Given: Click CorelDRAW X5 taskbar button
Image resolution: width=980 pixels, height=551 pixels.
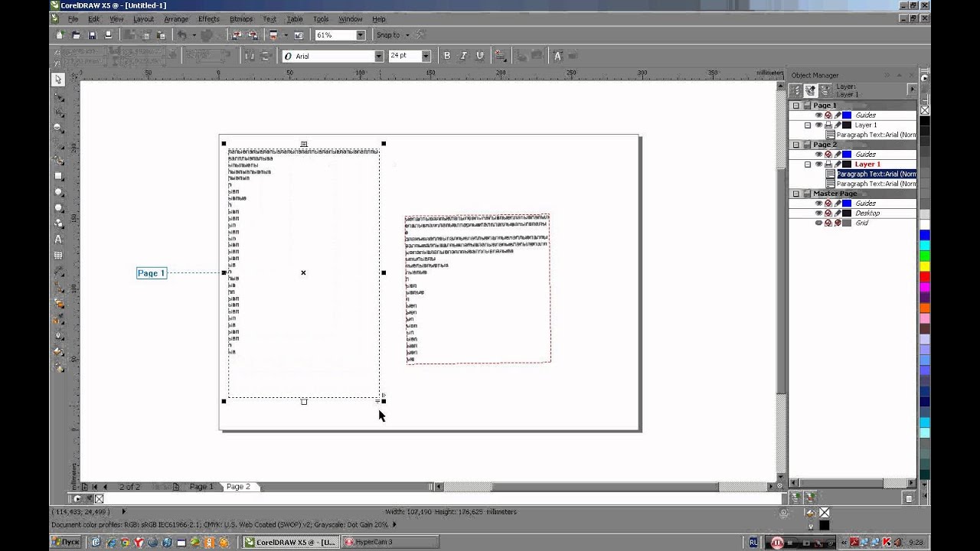Looking at the screenshot, I should [x=291, y=542].
